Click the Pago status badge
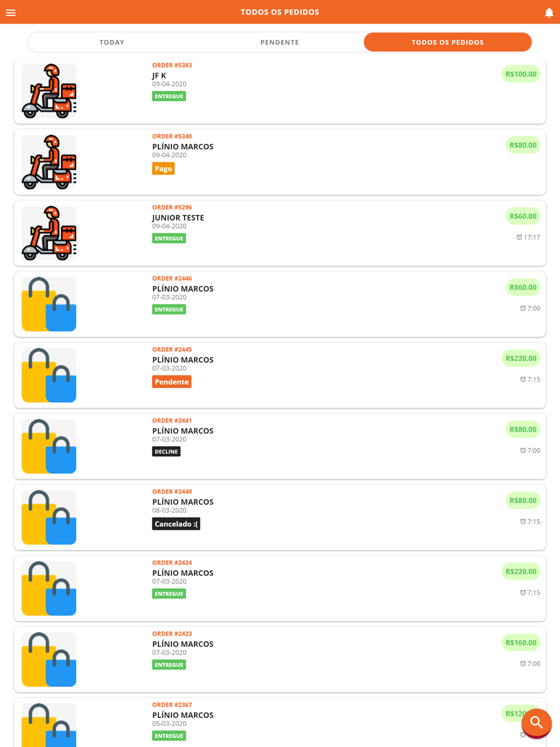The height and width of the screenshot is (747, 560). click(x=163, y=169)
